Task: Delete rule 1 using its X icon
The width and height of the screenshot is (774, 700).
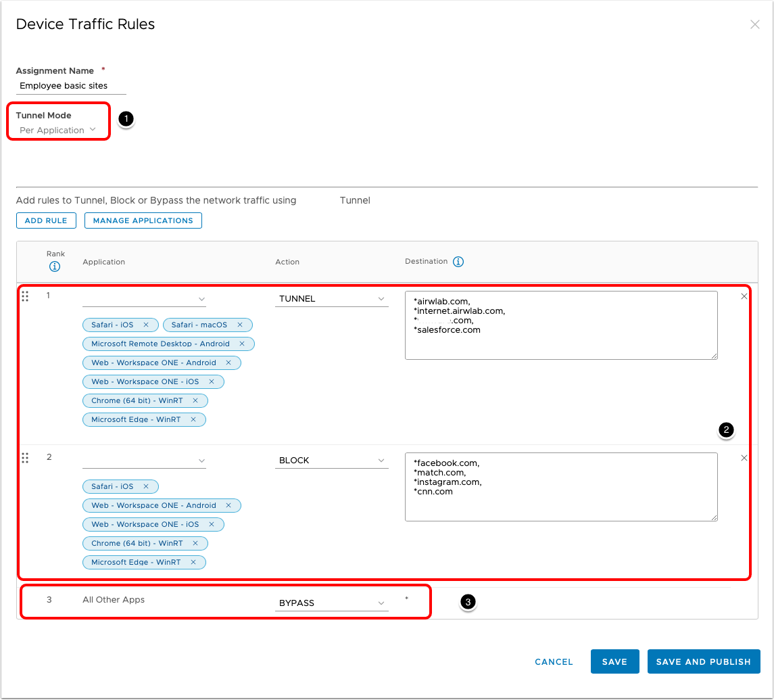Action: tap(744, 296)
